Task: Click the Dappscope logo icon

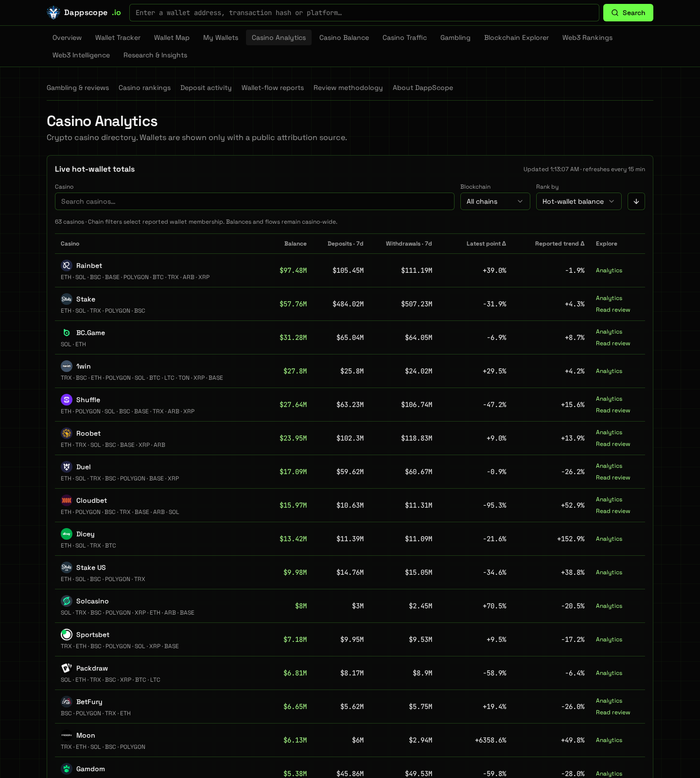Action: click(x=53, y=13)
